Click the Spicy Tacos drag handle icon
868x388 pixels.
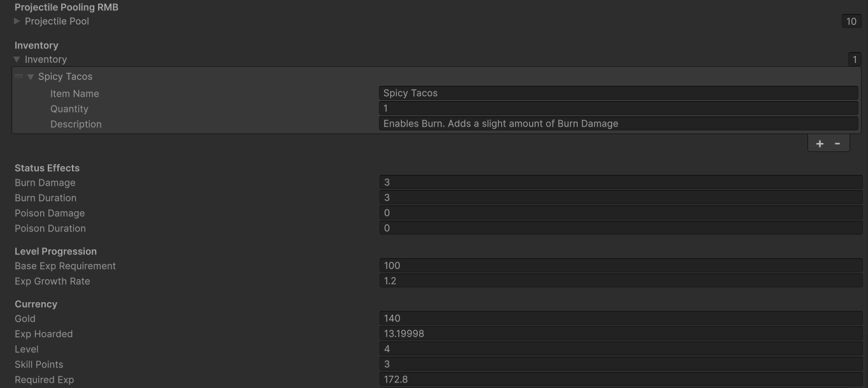click(x=18, y=77)
